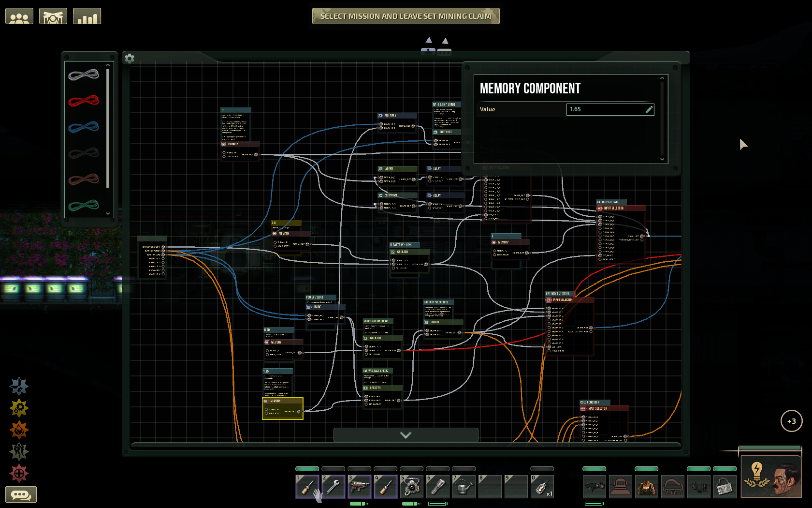The image size is (812, 508).
Task: Click the Battery Mode Decl. label
Action: point(439,302)
